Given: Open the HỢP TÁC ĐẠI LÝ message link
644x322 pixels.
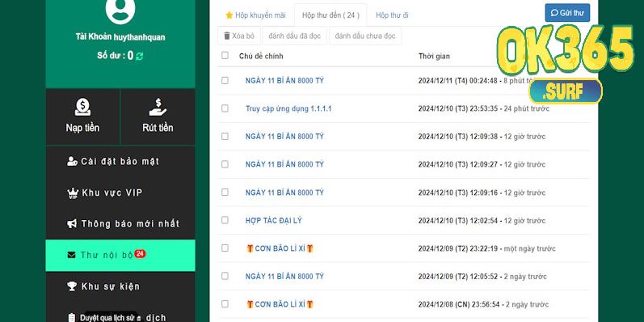Looking at the screenshot, I should [274, 220].
